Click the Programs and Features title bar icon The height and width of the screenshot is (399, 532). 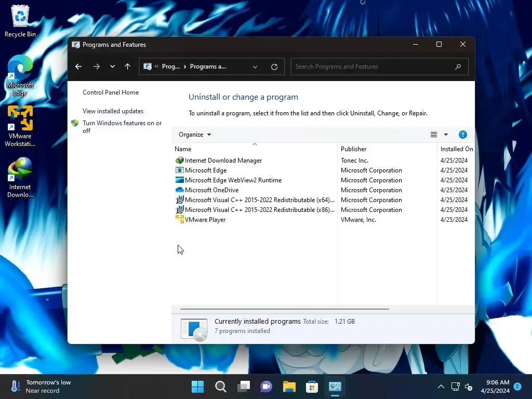(76, 45)
